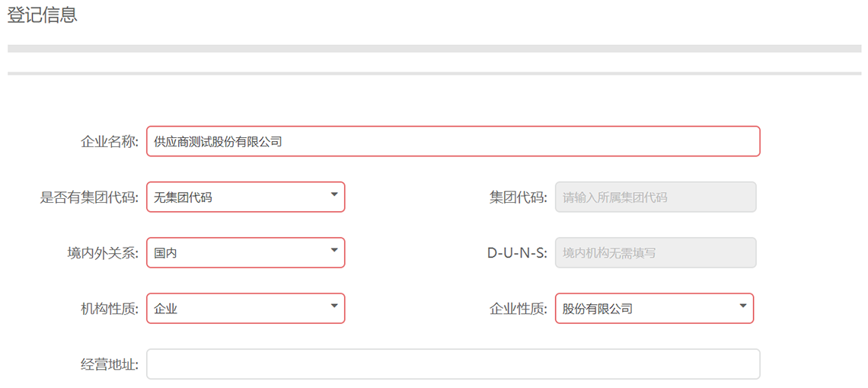Click the 企业名称 field label
The image size is (868, 388).
click(110, 142)
